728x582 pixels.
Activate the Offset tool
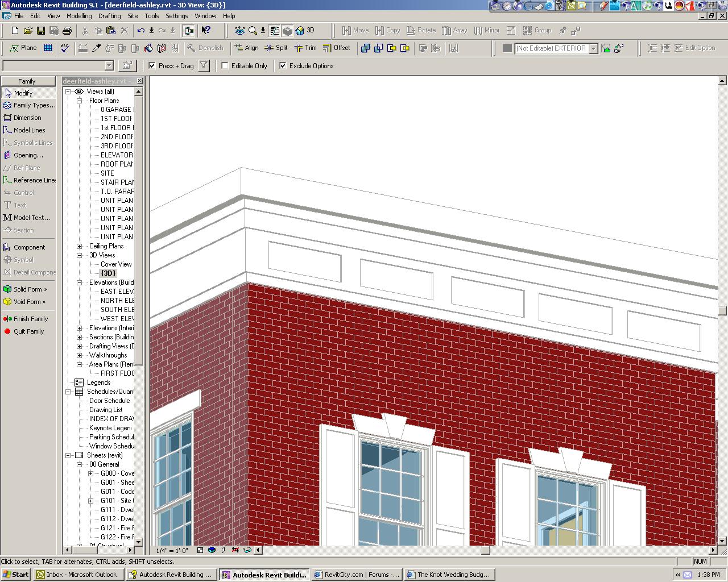(336, 48)
